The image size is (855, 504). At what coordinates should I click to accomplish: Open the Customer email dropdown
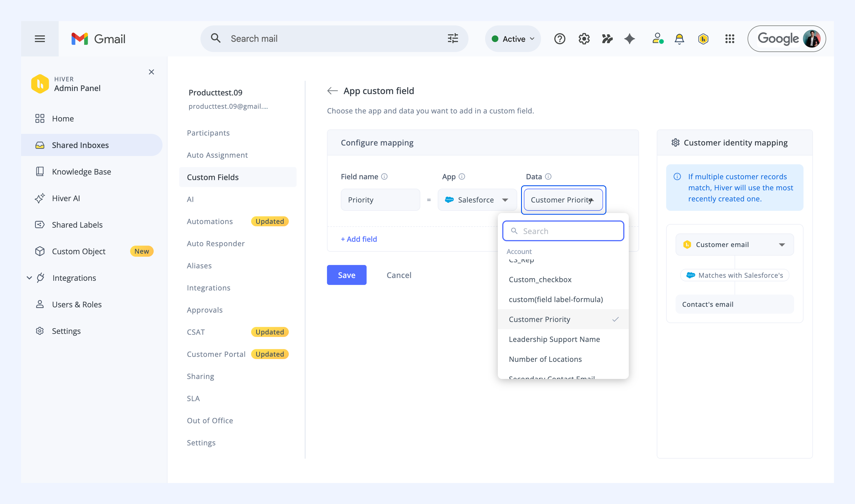[735, 245]
